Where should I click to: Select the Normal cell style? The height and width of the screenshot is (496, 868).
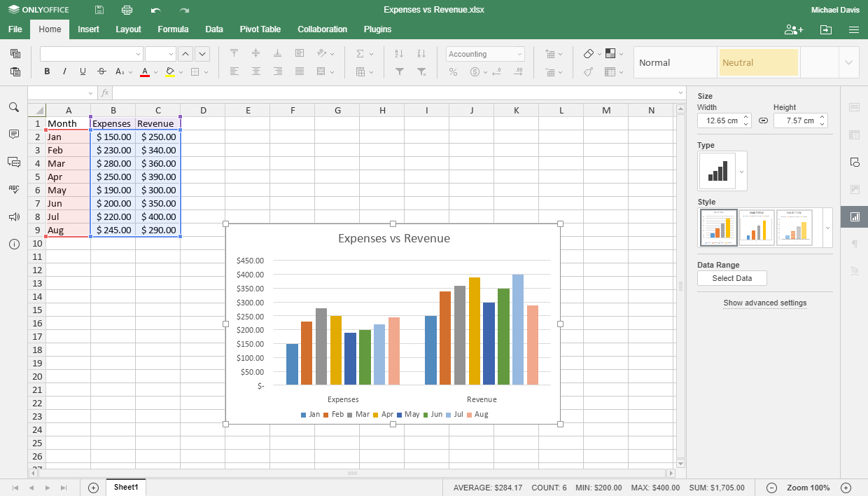click(675, 62)
